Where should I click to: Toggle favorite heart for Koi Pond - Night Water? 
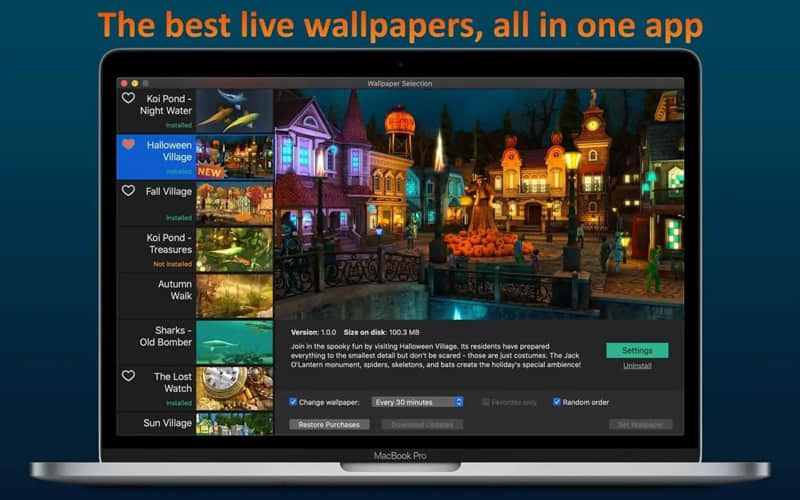[128, 98]
